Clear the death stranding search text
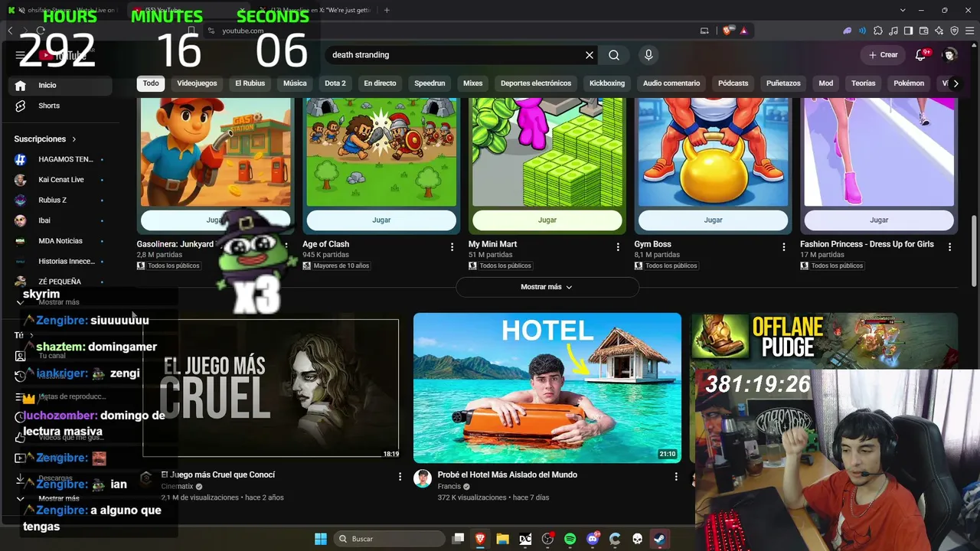The height and width of the screenshot is (551, 980). (x=590, y=55)
